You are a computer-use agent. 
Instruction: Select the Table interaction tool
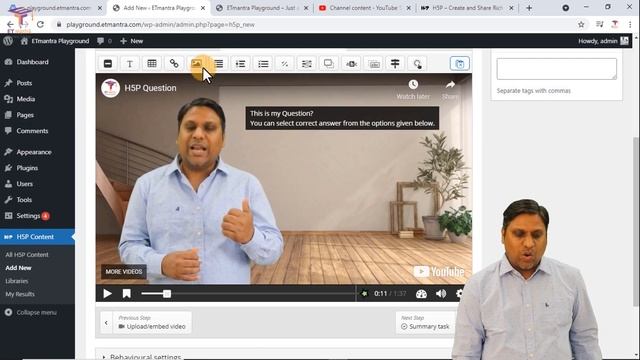(x=152, y=64)
